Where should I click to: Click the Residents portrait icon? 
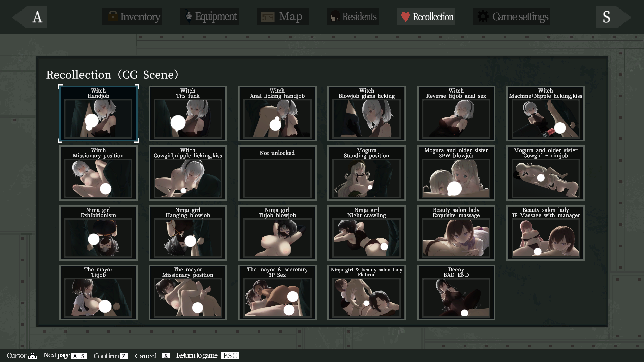pyautogui.click(x=334, y=16)
